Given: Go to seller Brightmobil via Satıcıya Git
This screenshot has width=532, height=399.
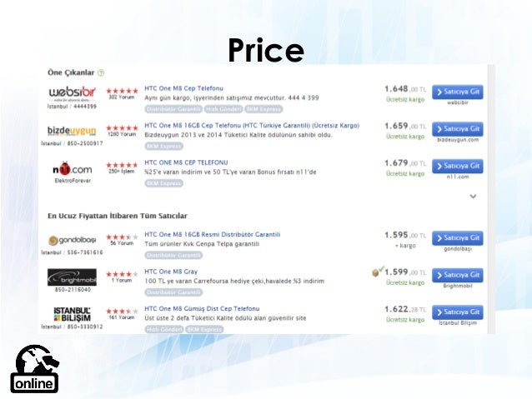Looking at the screenshot, I should click(x=457, y=275).
